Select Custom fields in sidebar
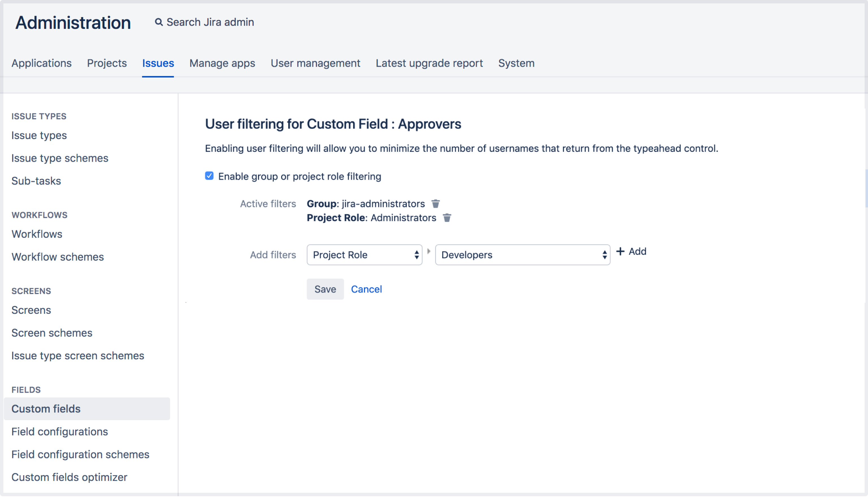The height and width of the screenshot is (497, 868). (x=87, y=409)
